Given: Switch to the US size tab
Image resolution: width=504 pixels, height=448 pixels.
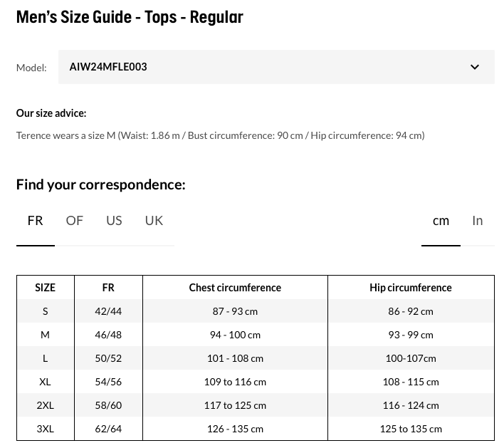Looking at the screenshot, I should click(x=114, y=221).
